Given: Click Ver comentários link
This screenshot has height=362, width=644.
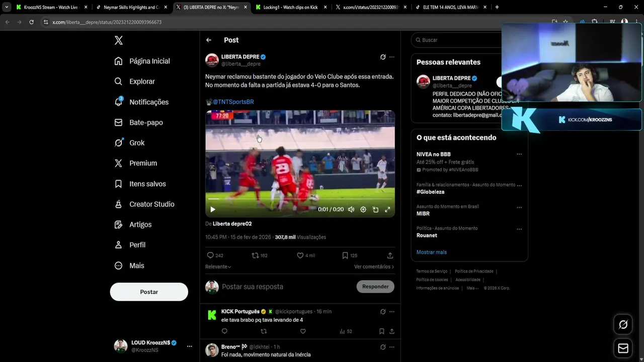Looking at the screenshot, I should (374, 266).
